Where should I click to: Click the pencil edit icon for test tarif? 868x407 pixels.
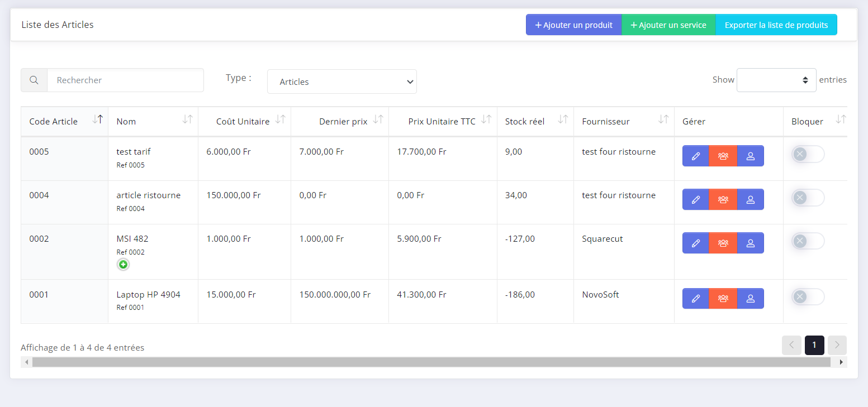[695, 156]
